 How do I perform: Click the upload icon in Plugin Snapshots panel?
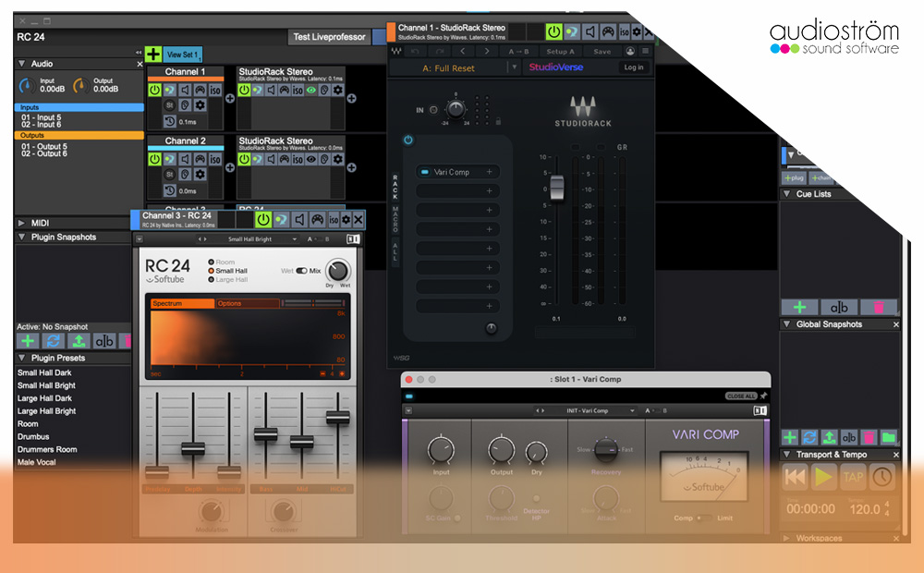[x=79, y=340]
